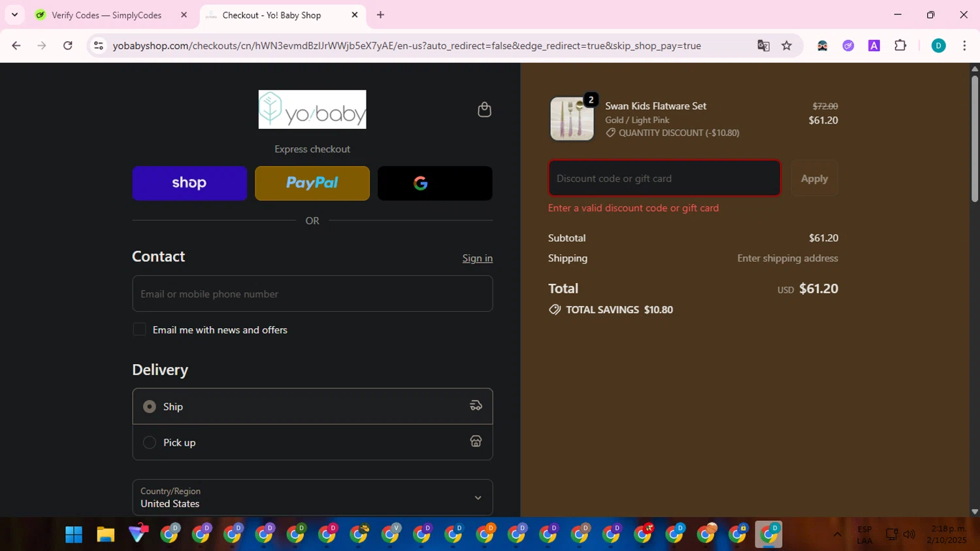
Task: Open the taskbar clock and date
Action: click(x=947, y=535)
